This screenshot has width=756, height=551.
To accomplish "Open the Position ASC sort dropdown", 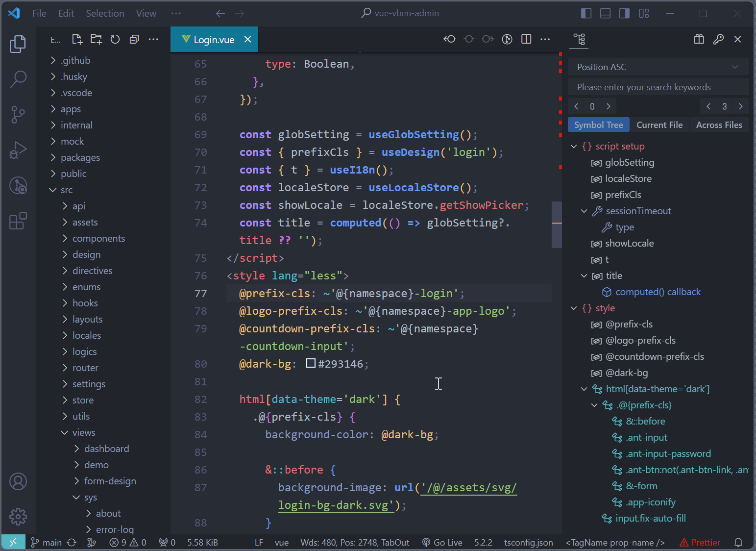I will pyautogui.click(x=658, y=67).
